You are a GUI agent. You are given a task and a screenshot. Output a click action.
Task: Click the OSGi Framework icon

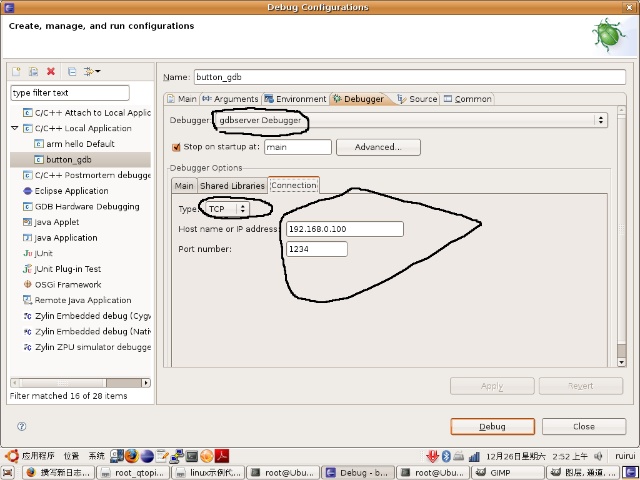tap(27, 284)
